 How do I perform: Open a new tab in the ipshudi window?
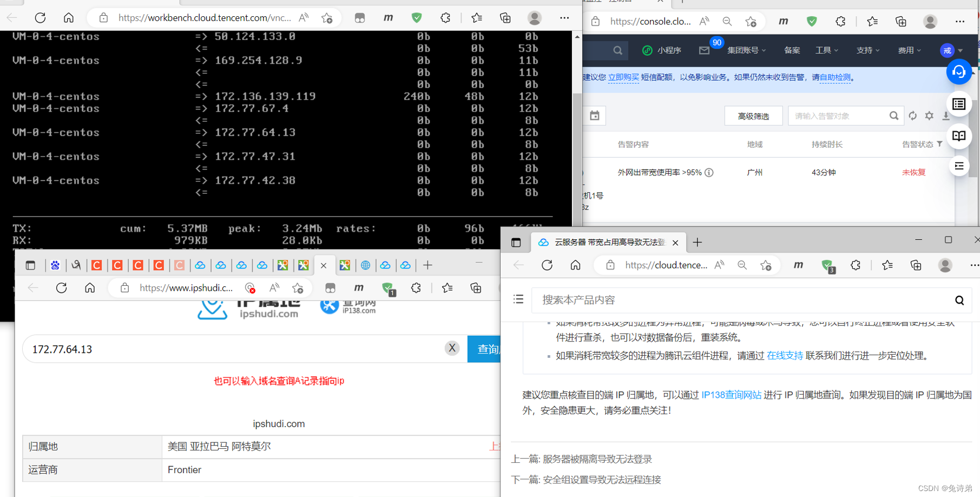coord(428,265)
